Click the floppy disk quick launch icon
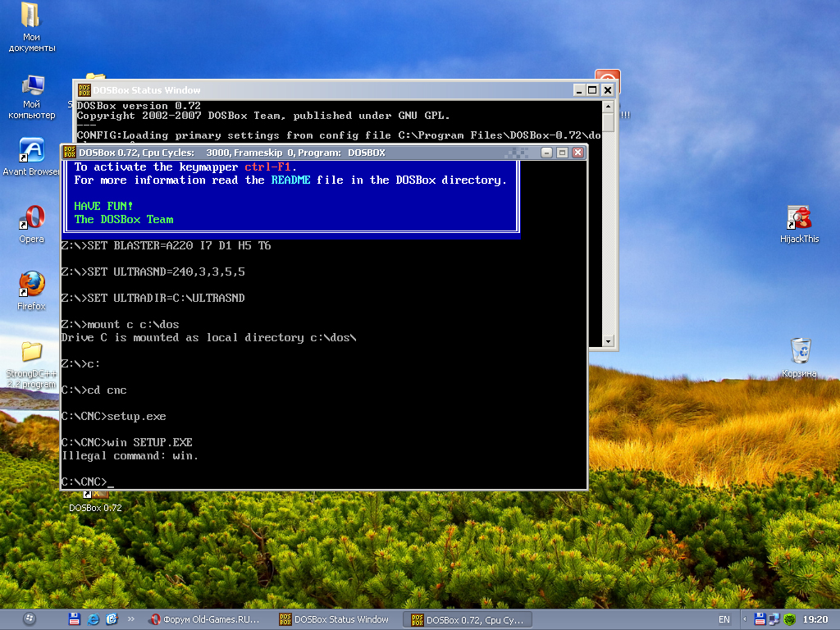This screenshot has width=840, height=630. tap(75, 619)
